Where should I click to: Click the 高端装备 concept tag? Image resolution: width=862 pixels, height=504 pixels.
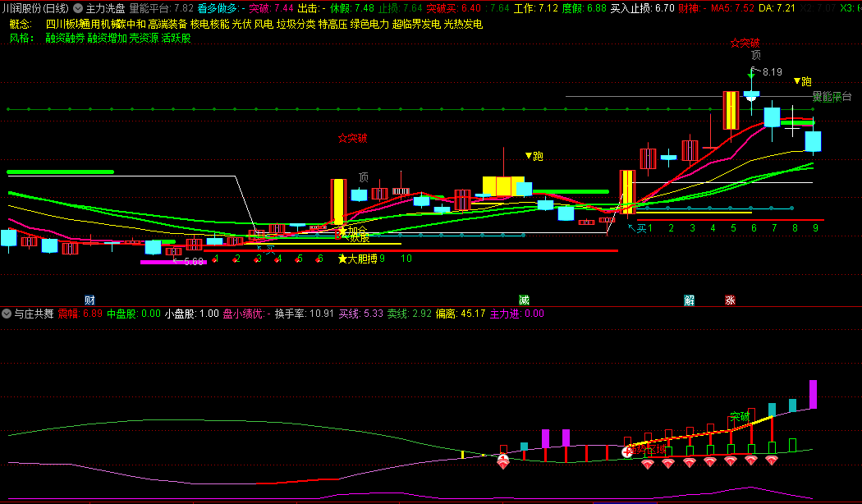167,24
